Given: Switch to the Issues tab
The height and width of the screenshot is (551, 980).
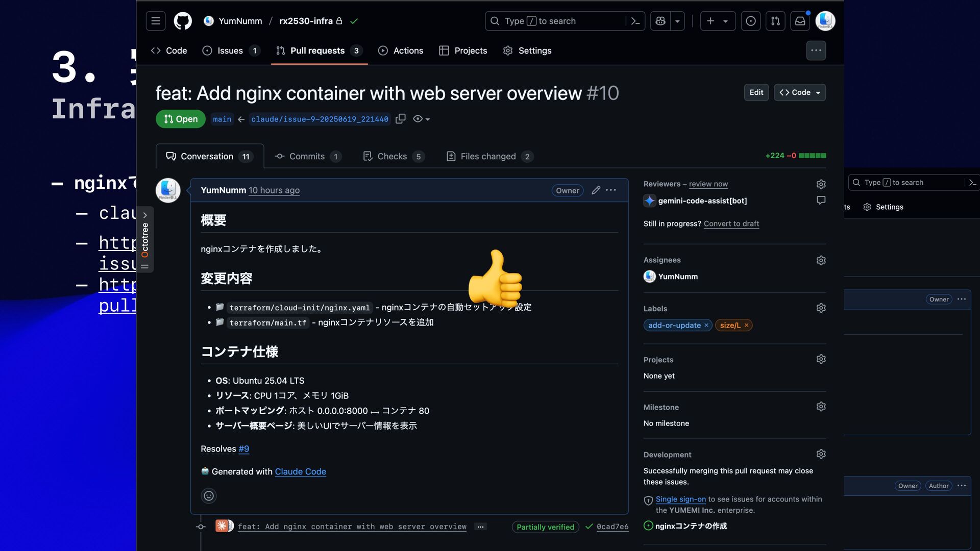Looking at the screenshot, I should tap(231, 51).
